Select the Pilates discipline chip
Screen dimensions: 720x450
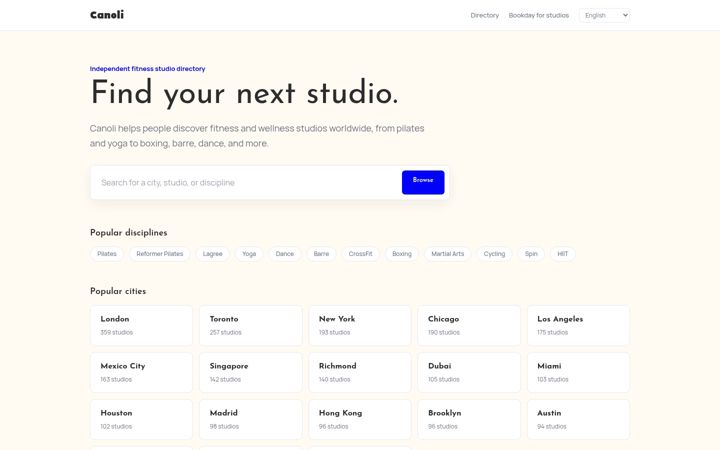click(x=107, y=254)
